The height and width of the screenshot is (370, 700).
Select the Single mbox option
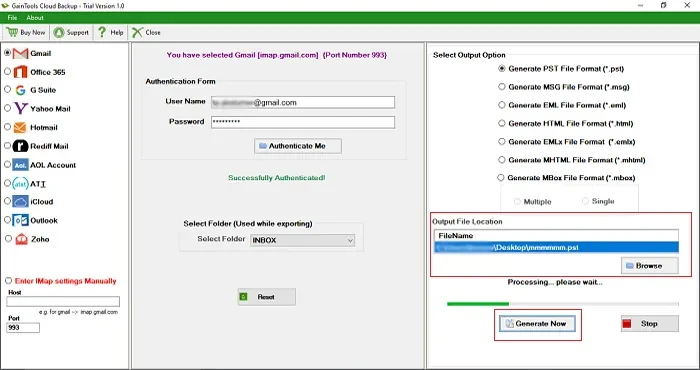coord(585,201)
